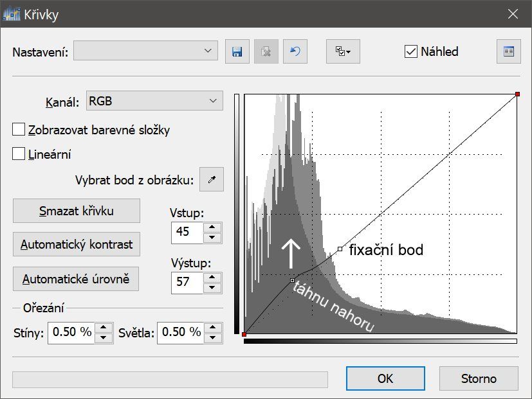Click the Křivky app icon in title bar
532x399 pixels.
coord(11,14)
